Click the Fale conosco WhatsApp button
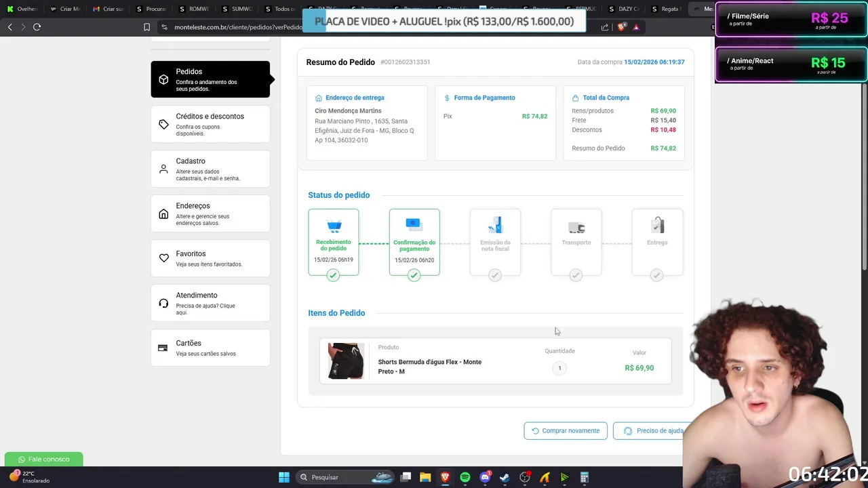The image size is (868, 488). coord(43,460)
